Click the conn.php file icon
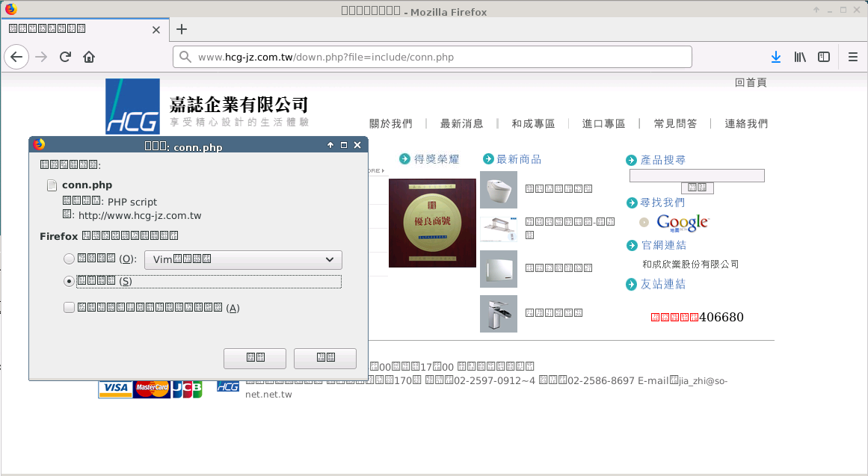The height and width of the screenshot is (476, 868). click(52, 185)
